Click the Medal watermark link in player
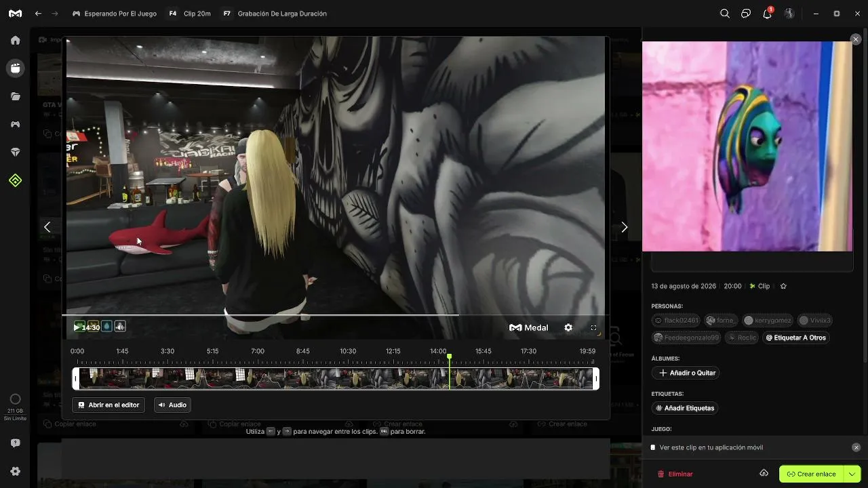 coord(529,327)
